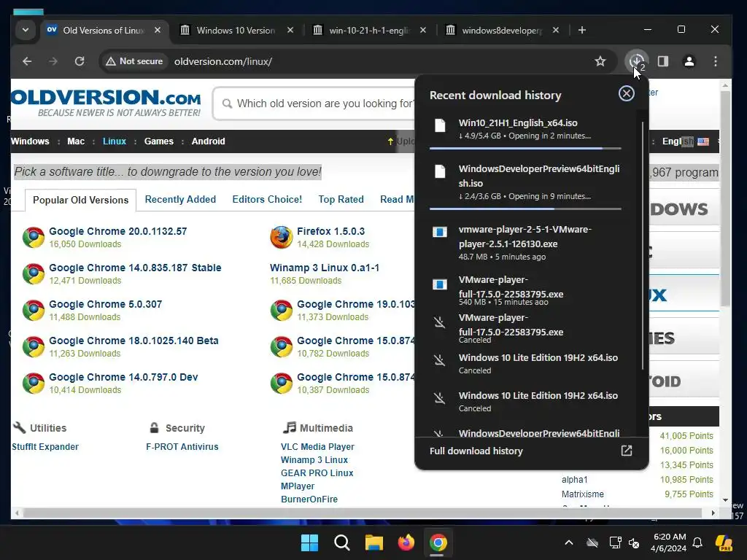747x560 pixels.
Task: Open the Chrome three-dot menu
Action: click(x=715, y=61)
